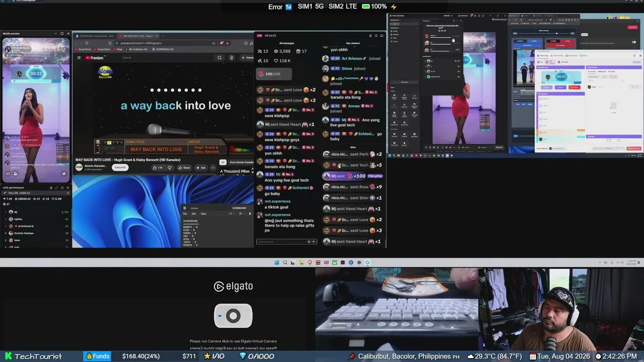
Task: Open the Notepad View menu
Action: coord(203,214)
